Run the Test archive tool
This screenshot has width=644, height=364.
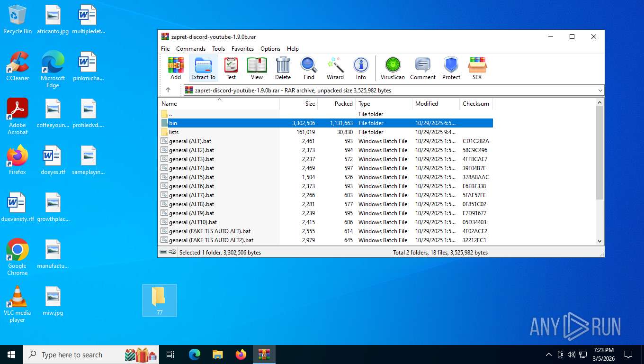pos(231,68)
